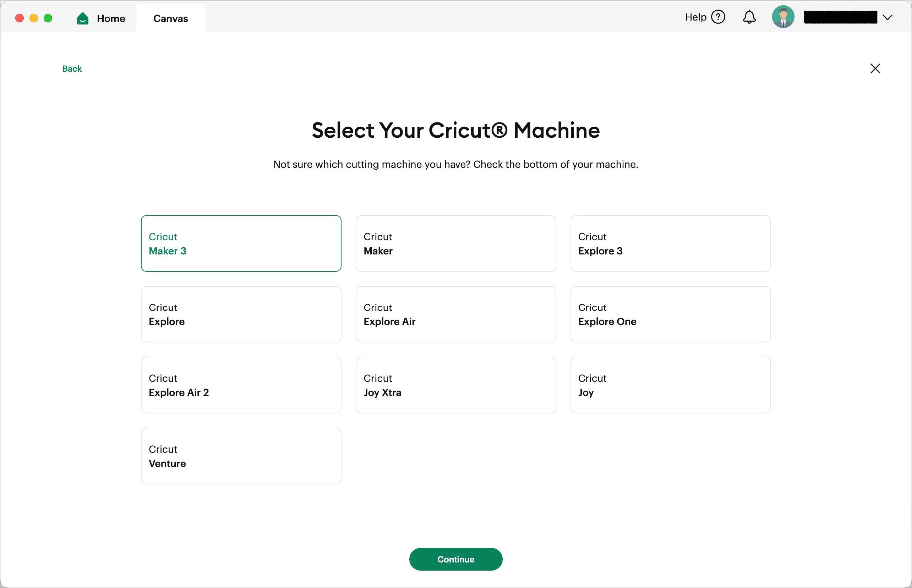Open the Help question mark icon
The height and width of the screenshot is (588, 912).
[719, 17]
